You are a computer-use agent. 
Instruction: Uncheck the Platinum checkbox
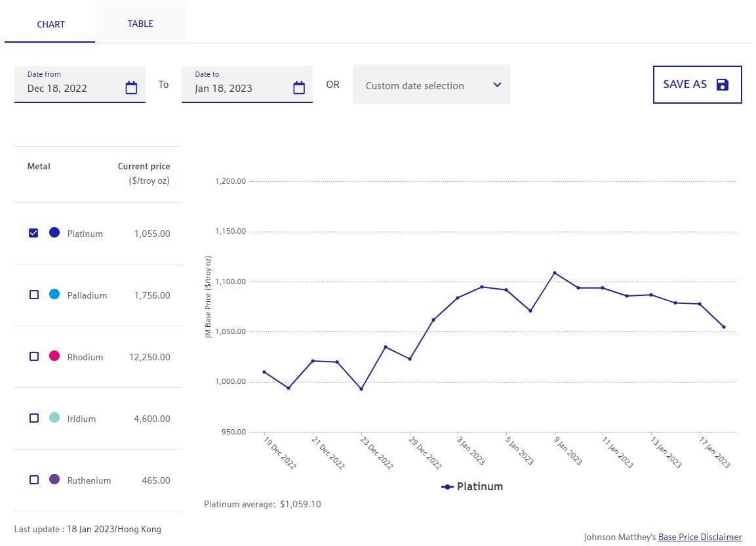tap(34, 233)
